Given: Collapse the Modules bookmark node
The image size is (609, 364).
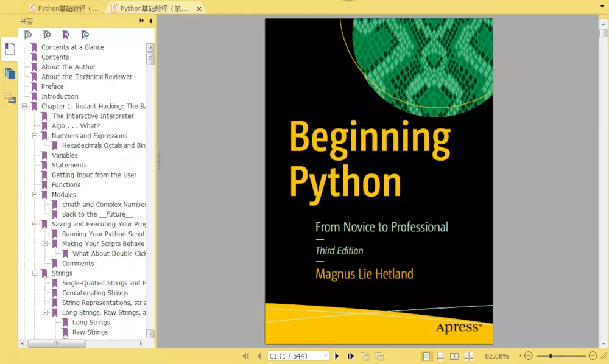Looking at the screenshot, I should click(35, 194).
